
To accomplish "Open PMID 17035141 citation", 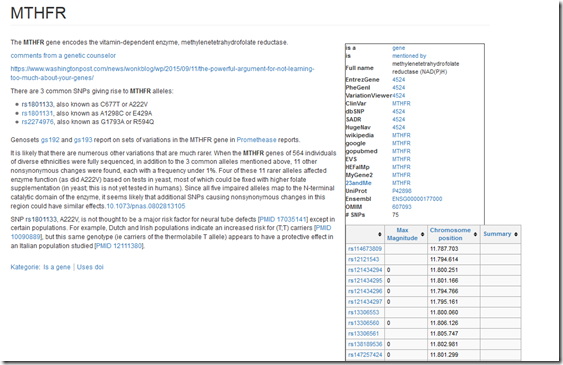I will [x=283, y=219].
